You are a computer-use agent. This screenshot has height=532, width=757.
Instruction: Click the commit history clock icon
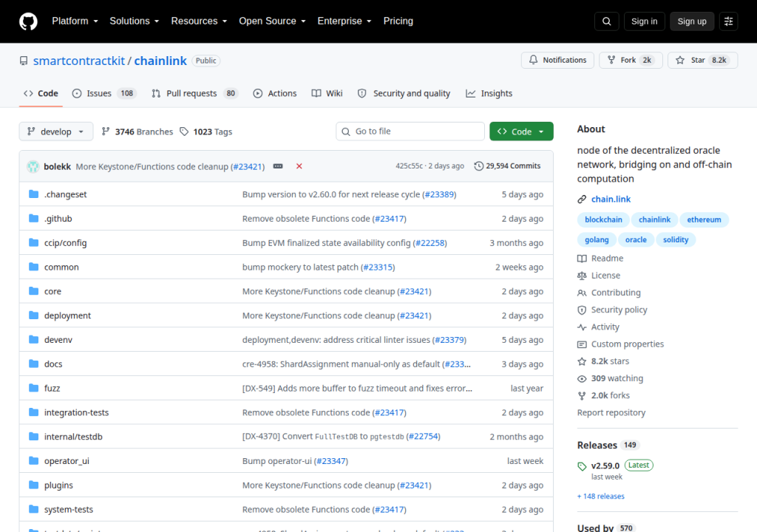[478, 166]
